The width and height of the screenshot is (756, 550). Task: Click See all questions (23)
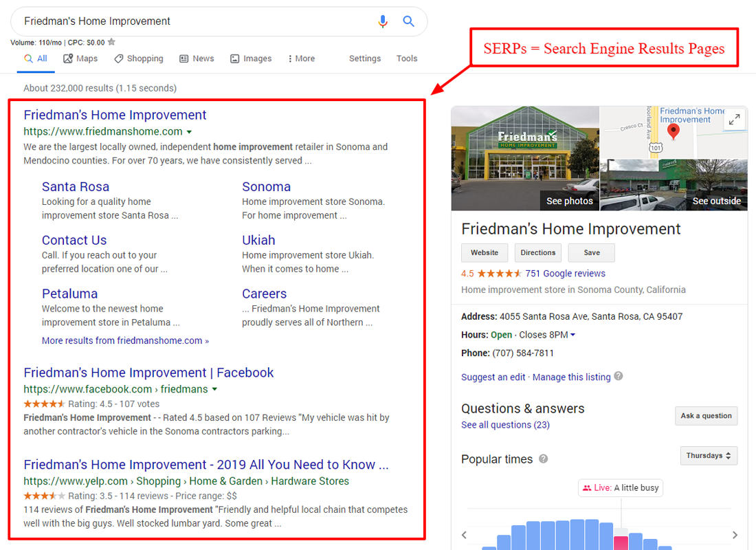point(505,425)
